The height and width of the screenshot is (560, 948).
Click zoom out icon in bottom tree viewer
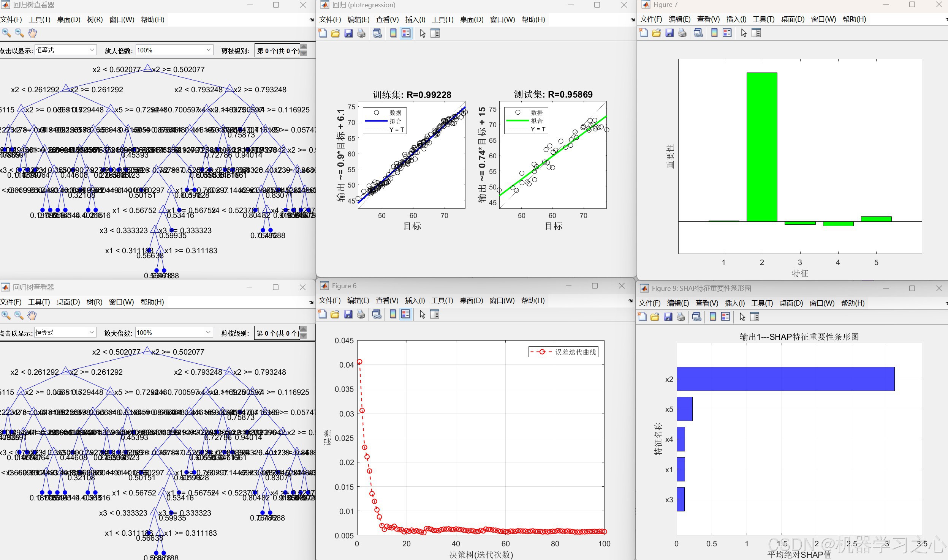pyautogui.click(x=19, y=315)
